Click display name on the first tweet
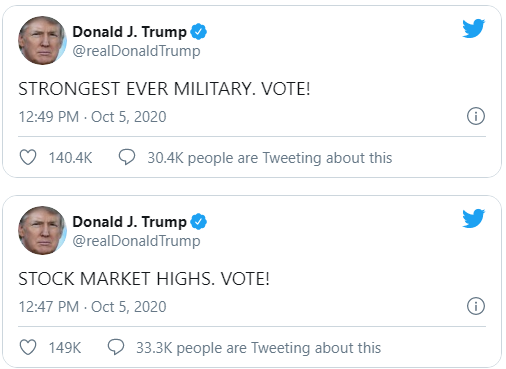This screenshot has width=506, height=369. [x=129, y=32]
